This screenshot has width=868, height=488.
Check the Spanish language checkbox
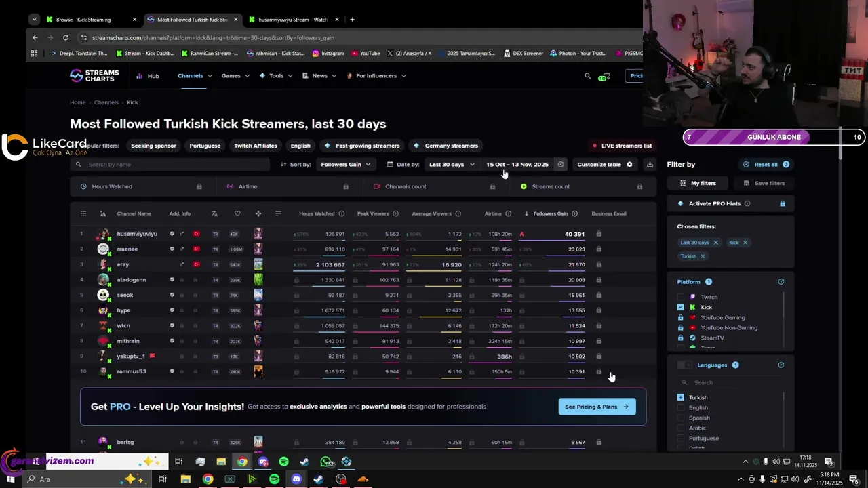681,418
